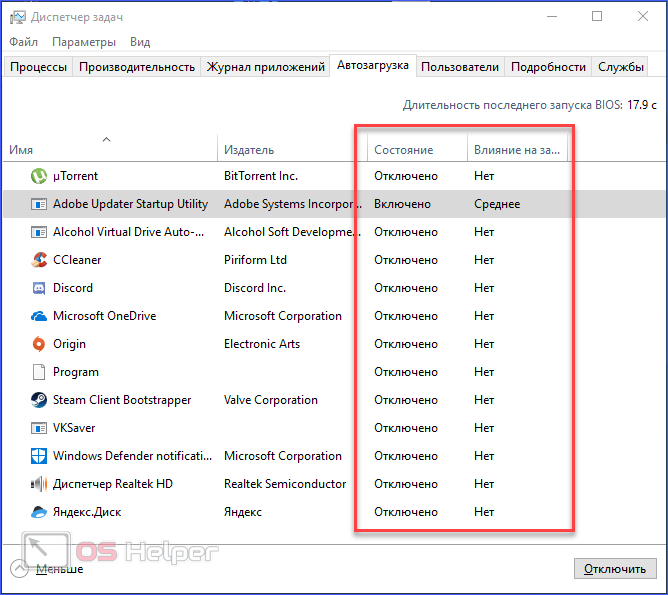The width and height of the screenshot is (668, 595).
Task: Open the Файл menu
Action: coord(23,42)
